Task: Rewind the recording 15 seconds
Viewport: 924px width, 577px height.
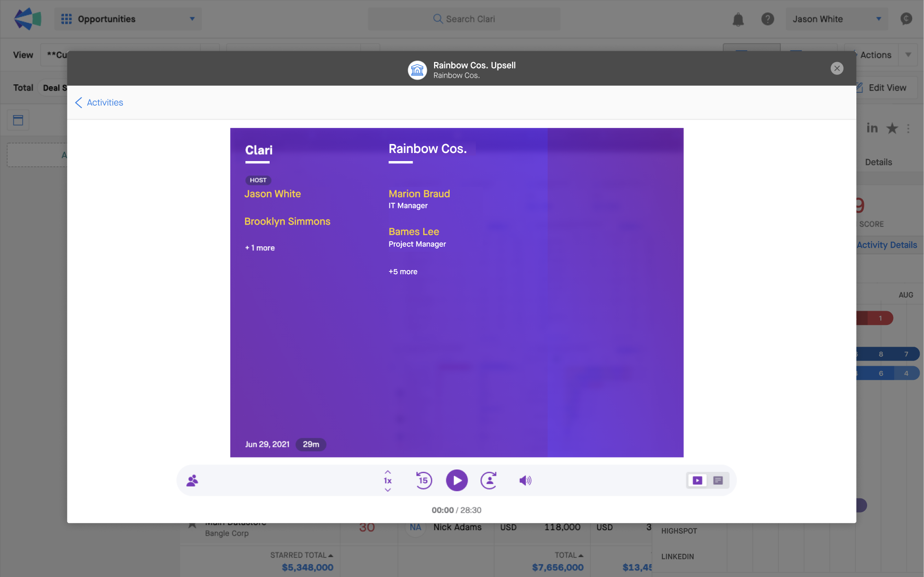Action: (x=424, y=480)
